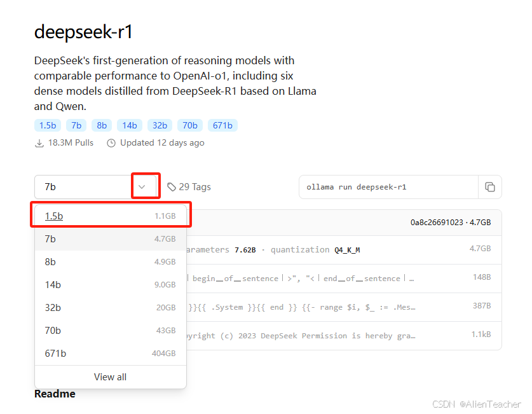The image size is (532, 414).
Task: Click the Updated 12 days ago text
Action: (162, 143)
